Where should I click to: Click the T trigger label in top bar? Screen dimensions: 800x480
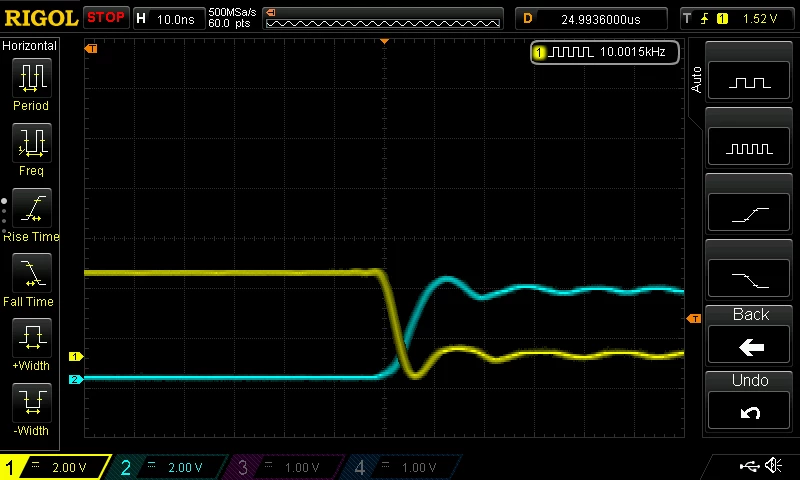click(x=687, y=19)
